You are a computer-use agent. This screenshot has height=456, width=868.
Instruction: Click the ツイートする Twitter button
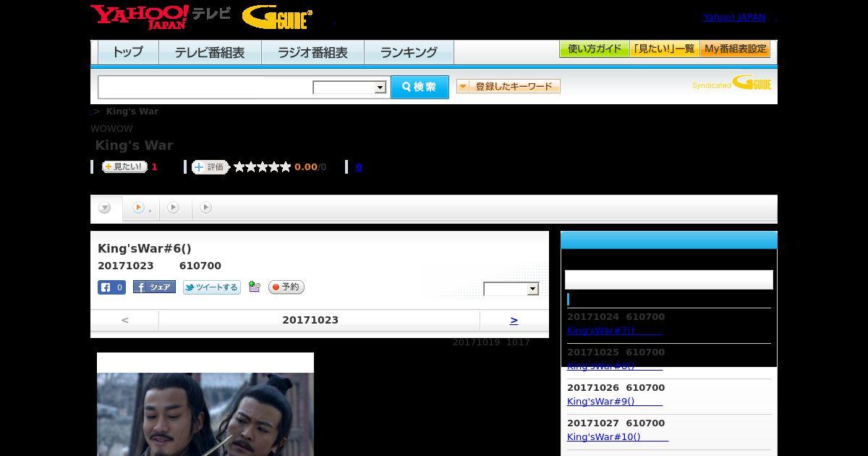[x=212, y=287]
